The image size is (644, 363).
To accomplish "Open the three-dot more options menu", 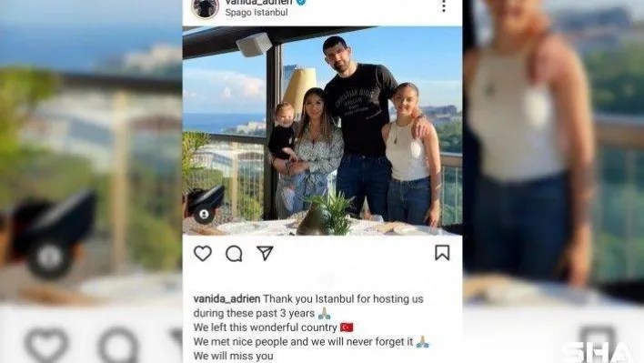I will [x=444, y=5].
